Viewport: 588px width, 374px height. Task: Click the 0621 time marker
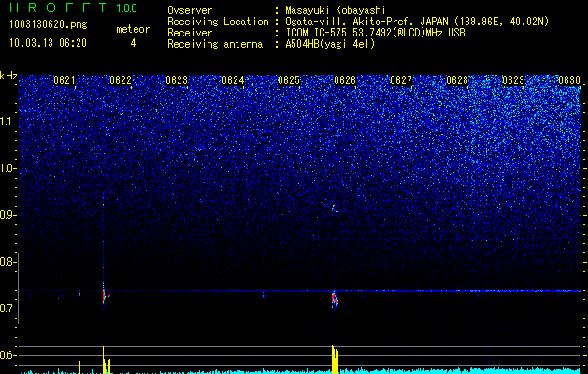pos(65,80)
